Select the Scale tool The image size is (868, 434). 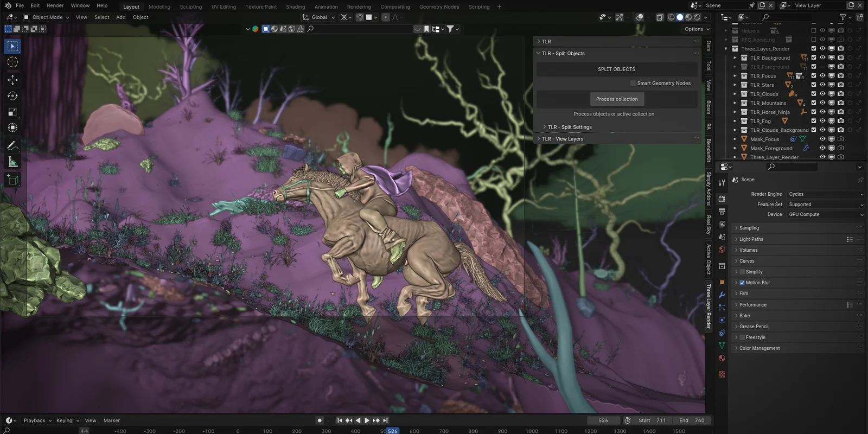click(12, 112)
